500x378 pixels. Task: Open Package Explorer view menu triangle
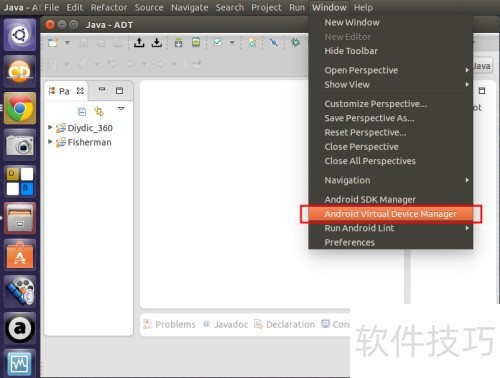pos(121,108)
